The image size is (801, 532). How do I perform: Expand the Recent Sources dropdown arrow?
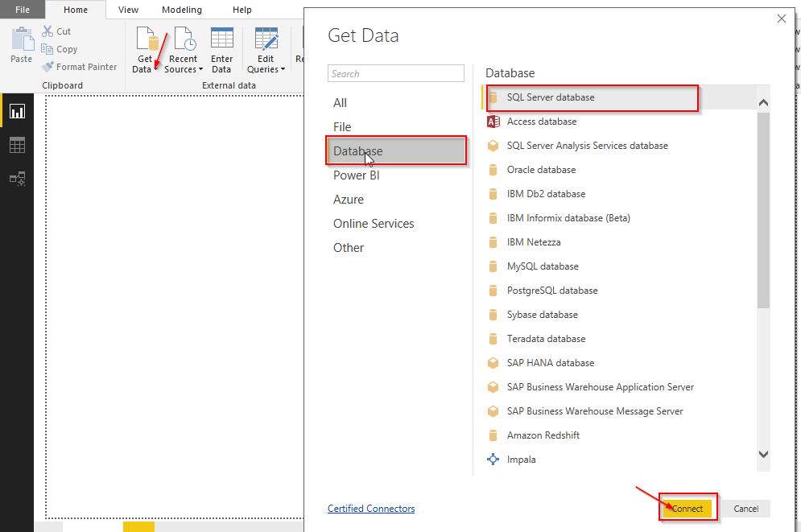point(200,69)
